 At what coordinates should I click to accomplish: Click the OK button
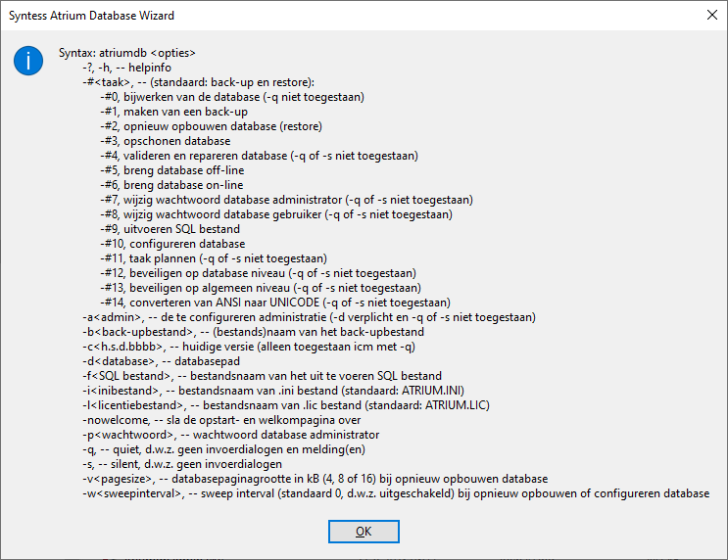click(x=364, y=532)
